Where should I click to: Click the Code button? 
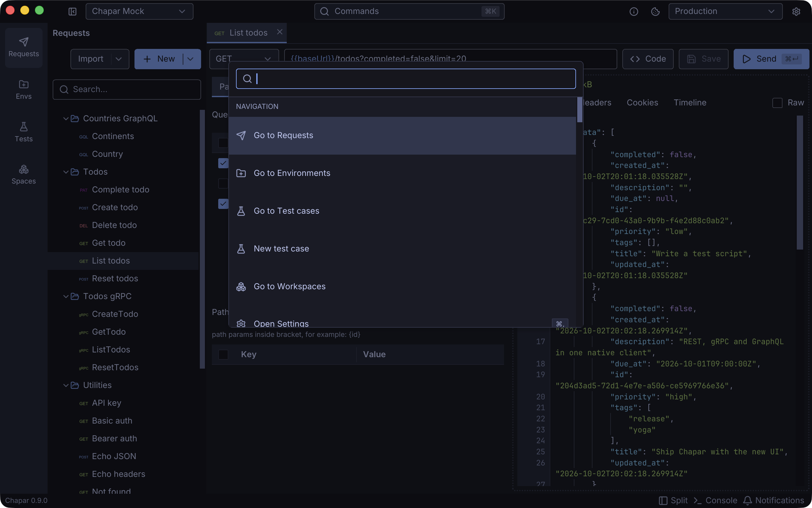coord(648,59)
